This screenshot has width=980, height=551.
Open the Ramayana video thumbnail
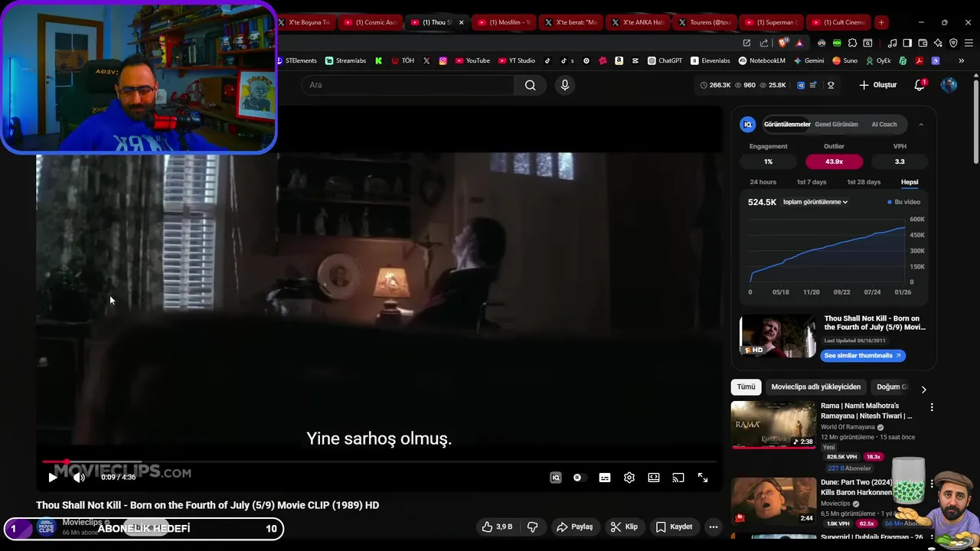pos(773,425)
